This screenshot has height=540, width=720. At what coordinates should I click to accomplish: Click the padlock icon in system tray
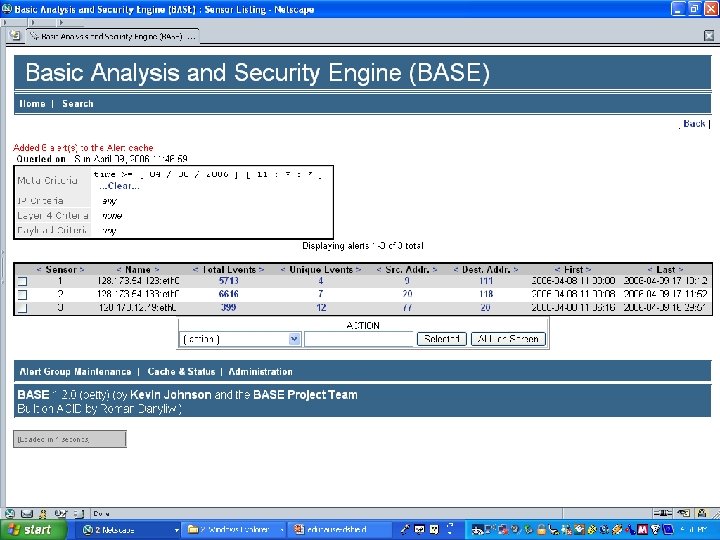tap(542, 530)
